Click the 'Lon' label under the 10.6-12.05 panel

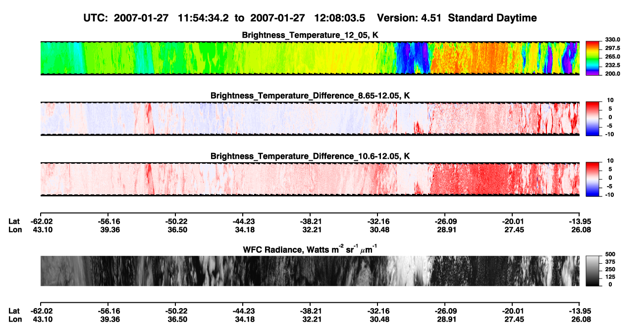coord(14,230)
